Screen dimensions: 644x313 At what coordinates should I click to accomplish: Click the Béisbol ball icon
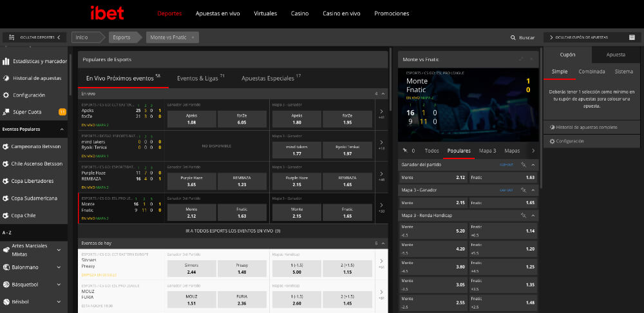pos(6,302)
